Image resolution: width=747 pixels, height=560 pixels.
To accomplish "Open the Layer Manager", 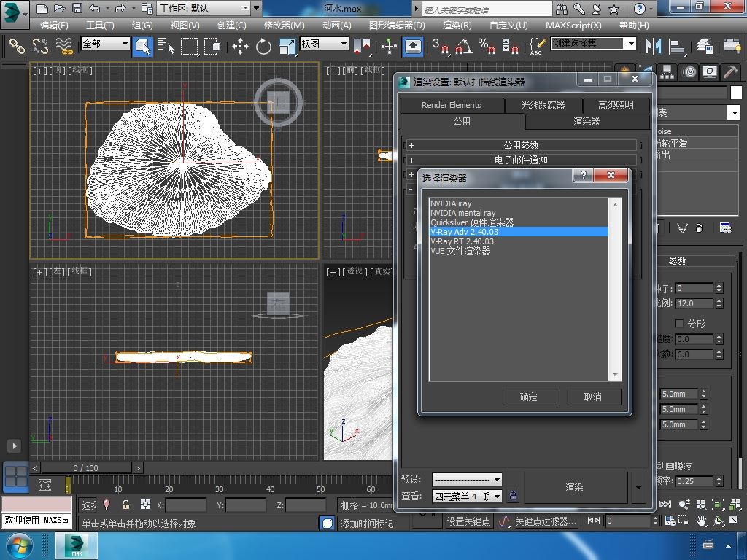I will [x=704, y=46].
